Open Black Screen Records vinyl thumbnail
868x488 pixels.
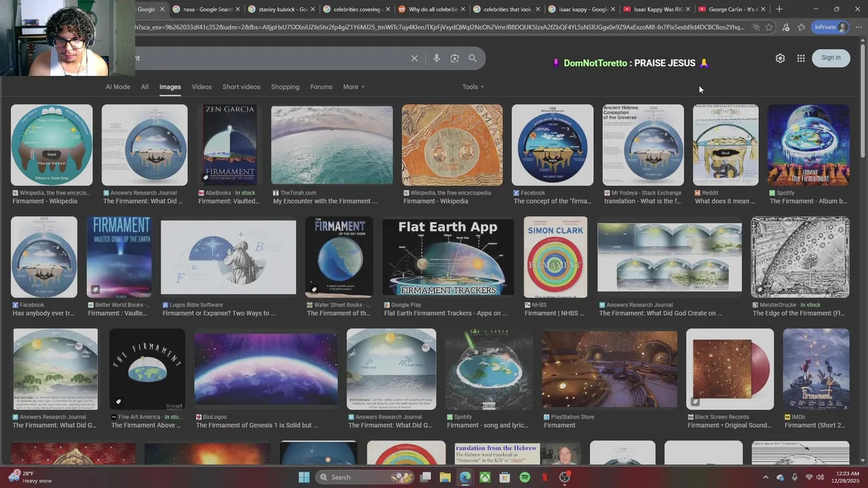coord(730,369)
